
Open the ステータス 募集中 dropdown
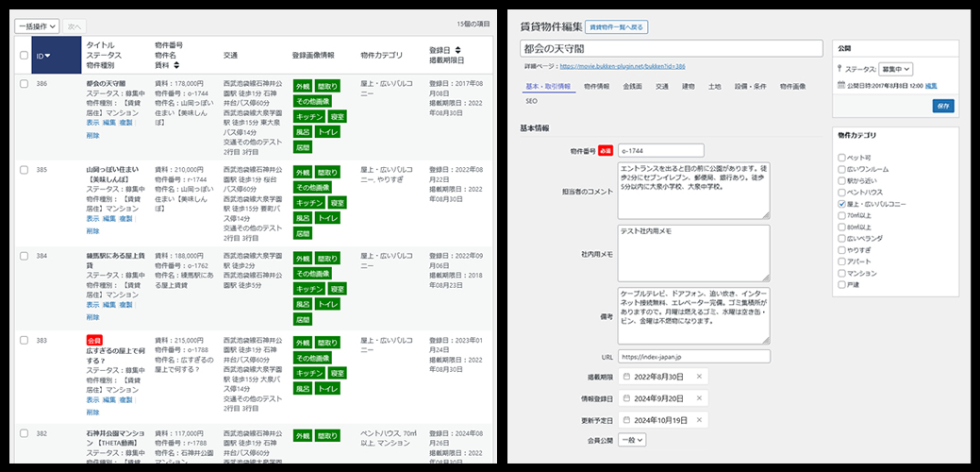[x=895, y=69]
